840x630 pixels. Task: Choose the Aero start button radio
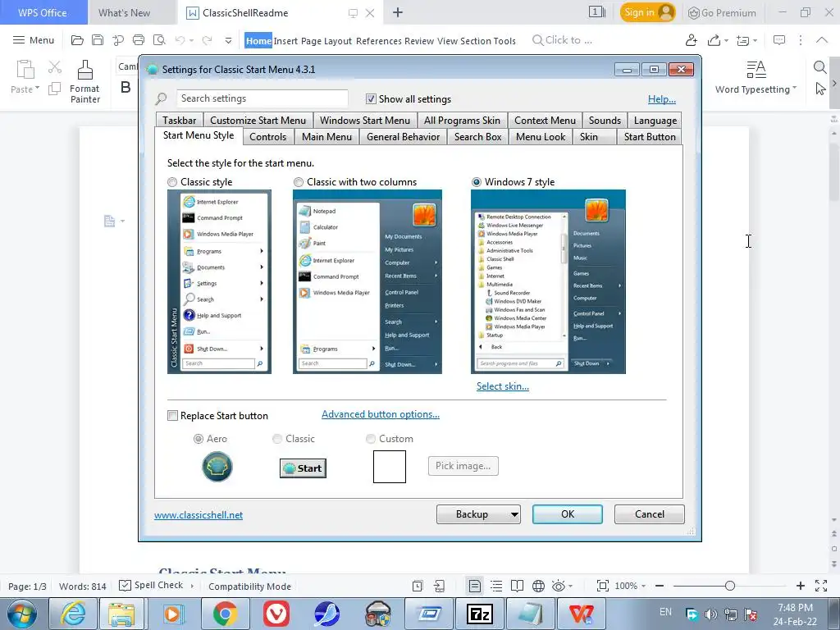click(x=199, y=439)
